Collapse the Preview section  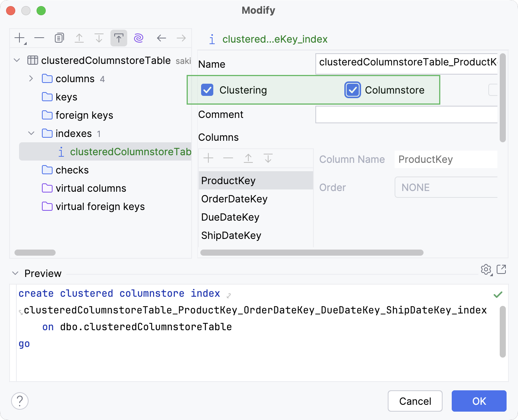pyautogui.click(x=15, y=273)
